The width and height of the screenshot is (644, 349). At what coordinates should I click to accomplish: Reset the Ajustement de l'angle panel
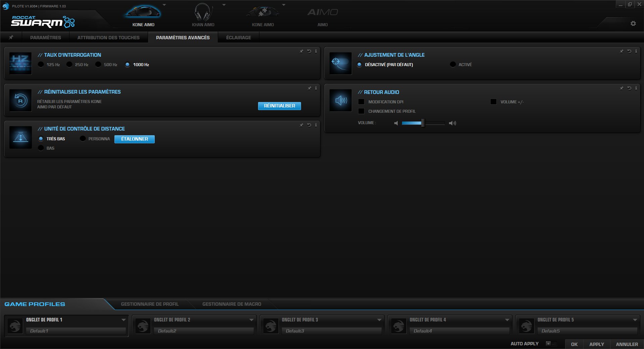pyautogui.click(x=629, y=51)
